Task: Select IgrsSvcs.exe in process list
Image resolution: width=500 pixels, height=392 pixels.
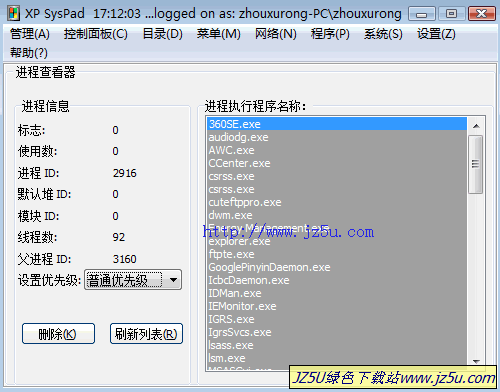Action: click(x=337, y=332)
